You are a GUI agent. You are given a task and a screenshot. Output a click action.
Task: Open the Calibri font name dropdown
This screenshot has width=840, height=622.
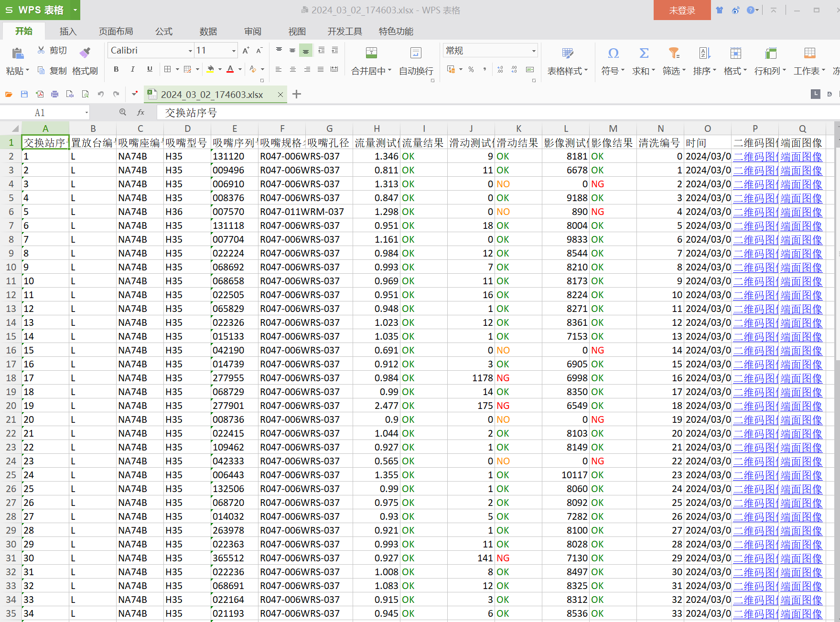(190, 51)
